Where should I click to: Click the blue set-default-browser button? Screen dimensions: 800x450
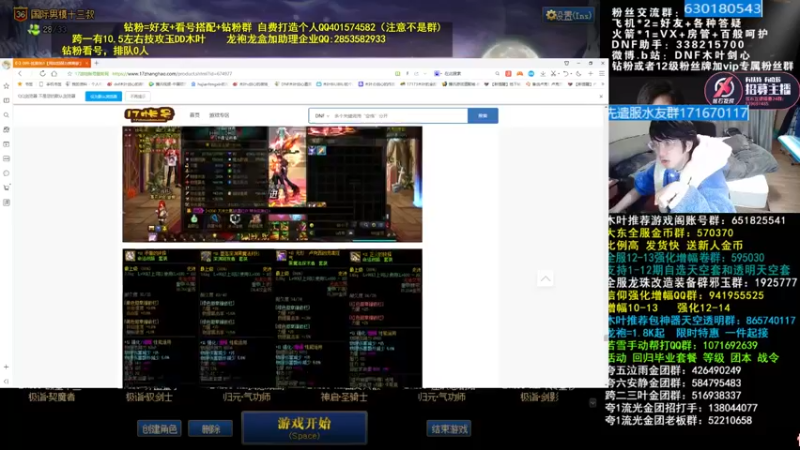coord(104,96)
